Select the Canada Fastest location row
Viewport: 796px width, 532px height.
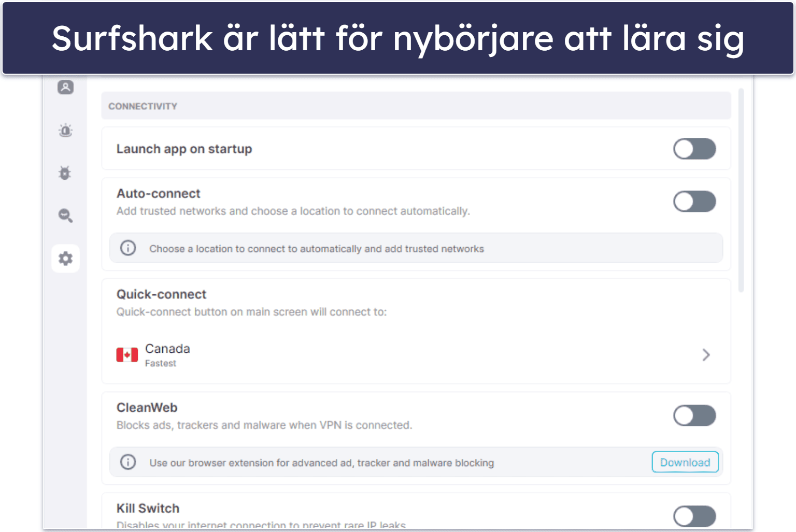(x=416, y=355)
